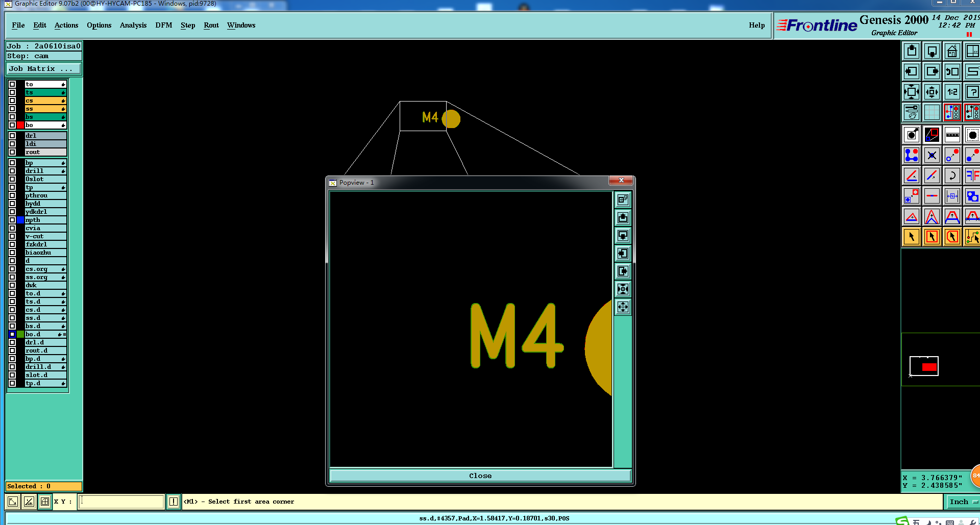Open the DFM menu
The height and width of the screenshot is (525, 980).
click(x=164, y=26)
